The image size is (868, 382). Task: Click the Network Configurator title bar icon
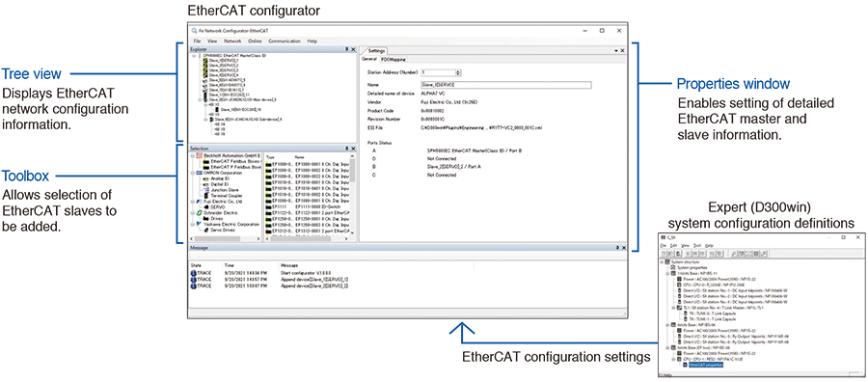click(194, 31)
